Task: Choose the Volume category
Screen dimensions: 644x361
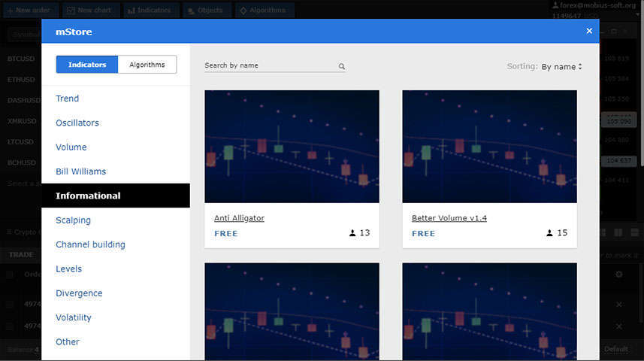Action: tap(71, 147)
